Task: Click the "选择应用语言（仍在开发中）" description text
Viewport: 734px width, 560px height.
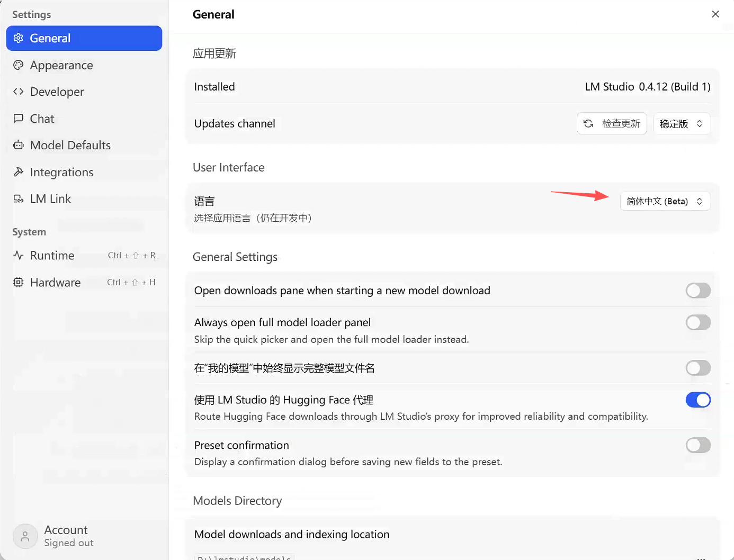Action: point(253,218)
